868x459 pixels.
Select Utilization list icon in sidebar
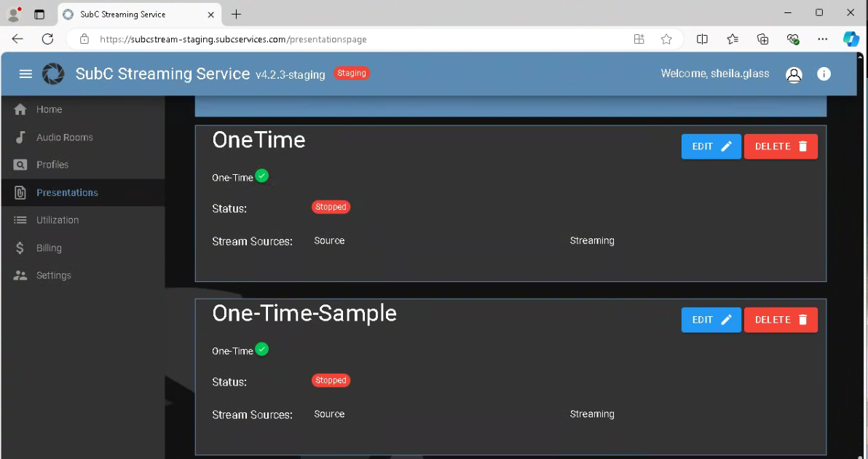(x=20, y=220)
